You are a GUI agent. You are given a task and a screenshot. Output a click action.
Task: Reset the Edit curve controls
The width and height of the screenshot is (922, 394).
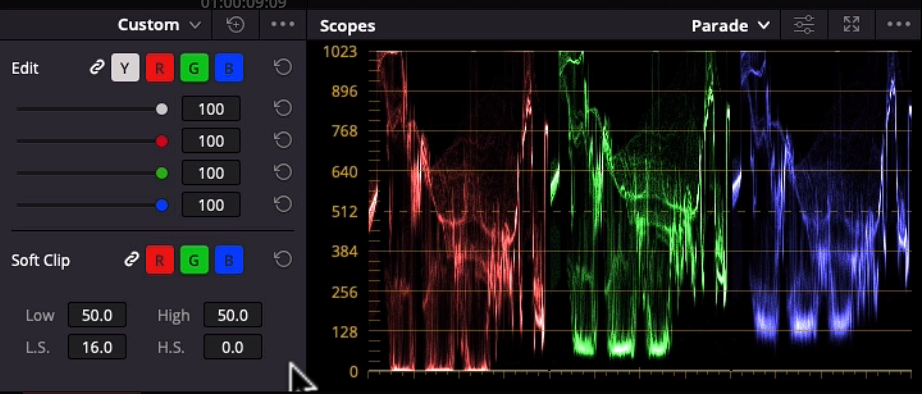click(x=283, y=68)
